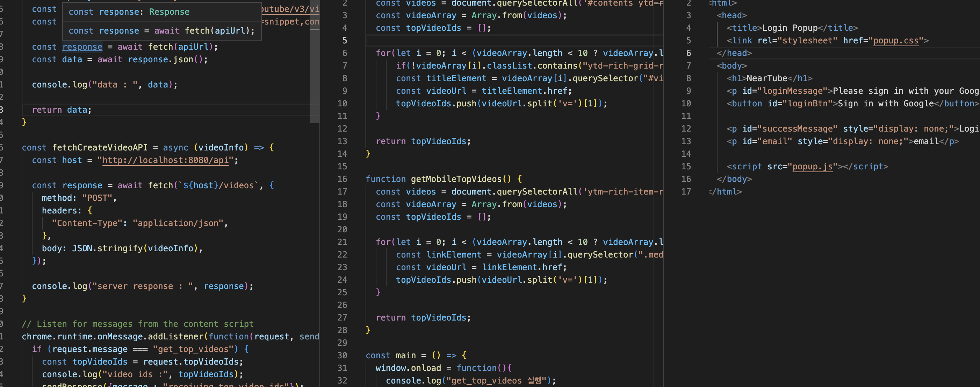Click line number 16 in the middle editor

click(x=342, y=179)
